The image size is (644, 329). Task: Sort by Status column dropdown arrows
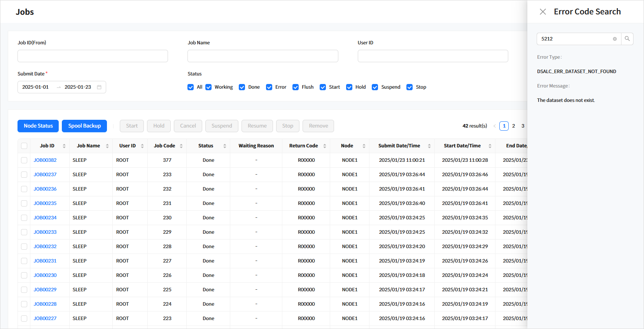225,146
